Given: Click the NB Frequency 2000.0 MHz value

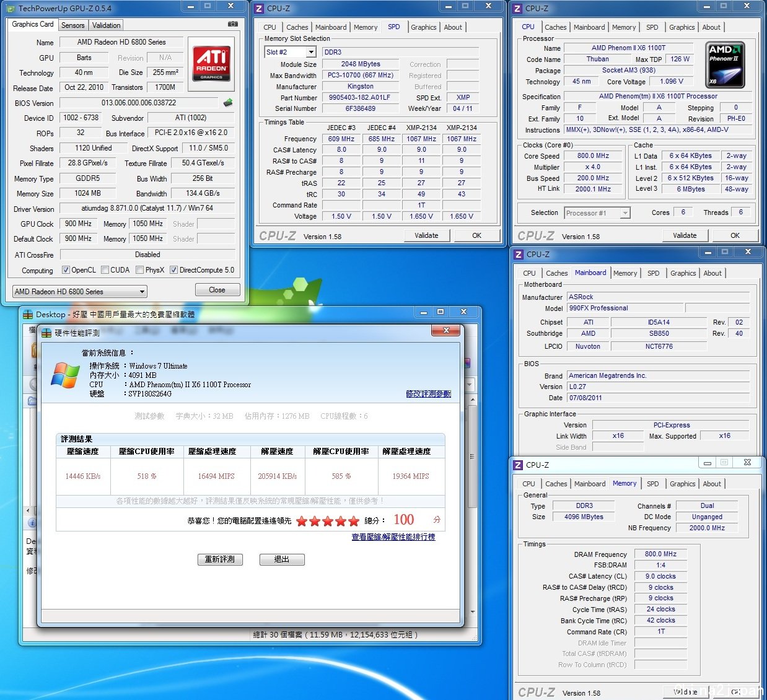Looking at the screenshot, I should click(707, 528).
